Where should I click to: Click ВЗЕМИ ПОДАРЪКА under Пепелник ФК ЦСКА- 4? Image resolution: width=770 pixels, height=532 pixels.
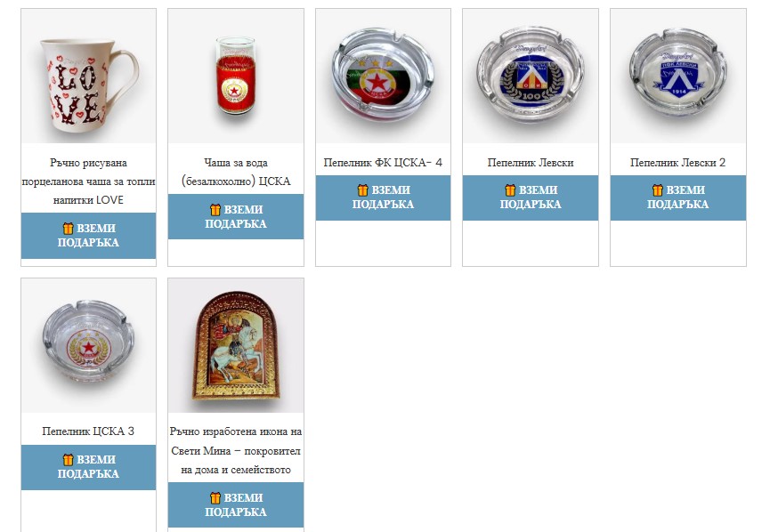(383, 197)
